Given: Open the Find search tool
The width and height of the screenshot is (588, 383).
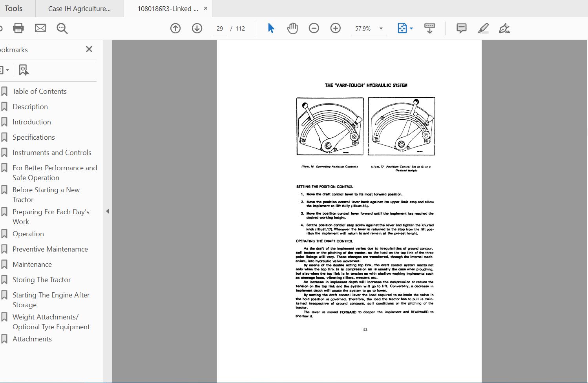Looking at the screenshot, I should click(x=62, y=28).
